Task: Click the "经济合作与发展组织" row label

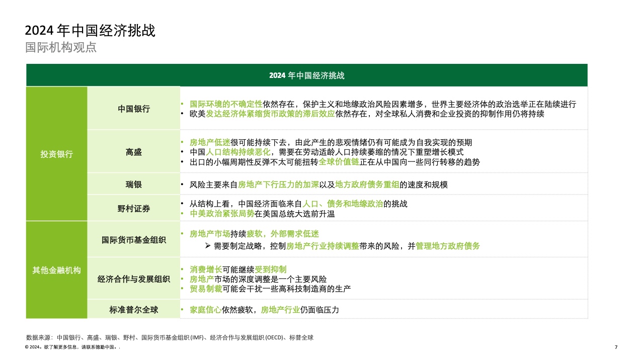Action: [x=133, y=279]
